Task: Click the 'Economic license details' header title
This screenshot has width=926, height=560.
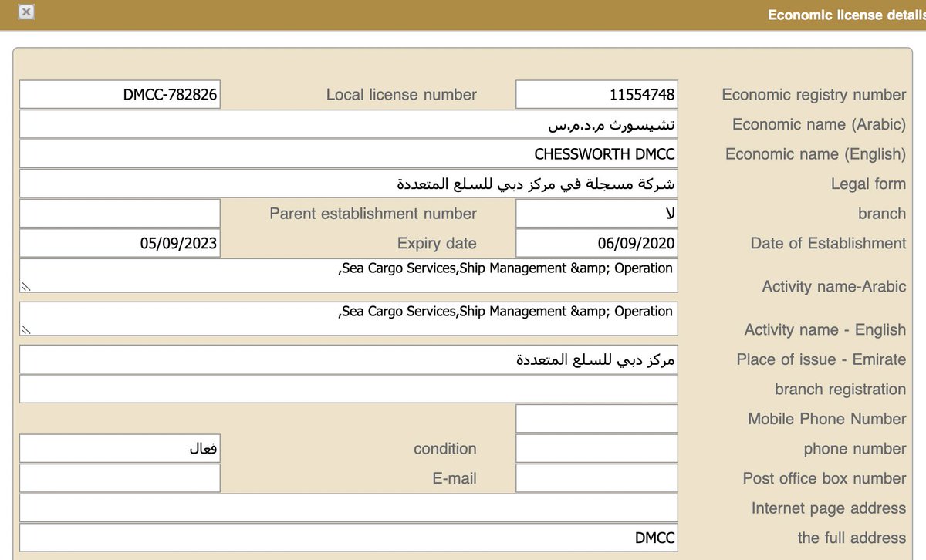Action: pos(847,15)
